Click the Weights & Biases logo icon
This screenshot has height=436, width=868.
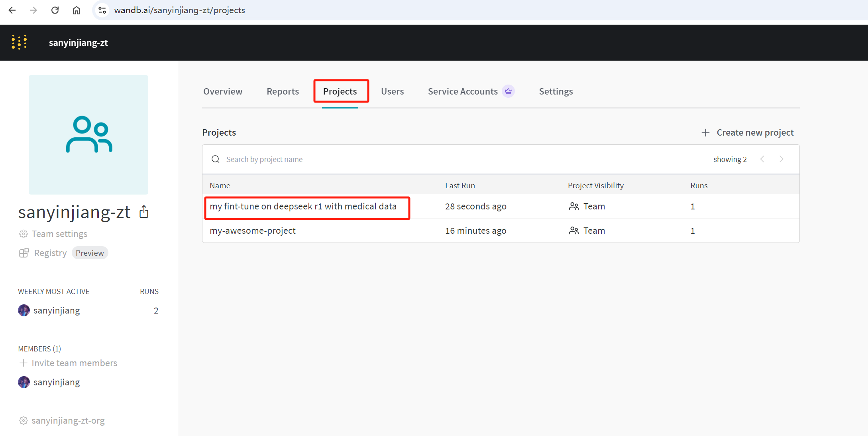[19, 42]
